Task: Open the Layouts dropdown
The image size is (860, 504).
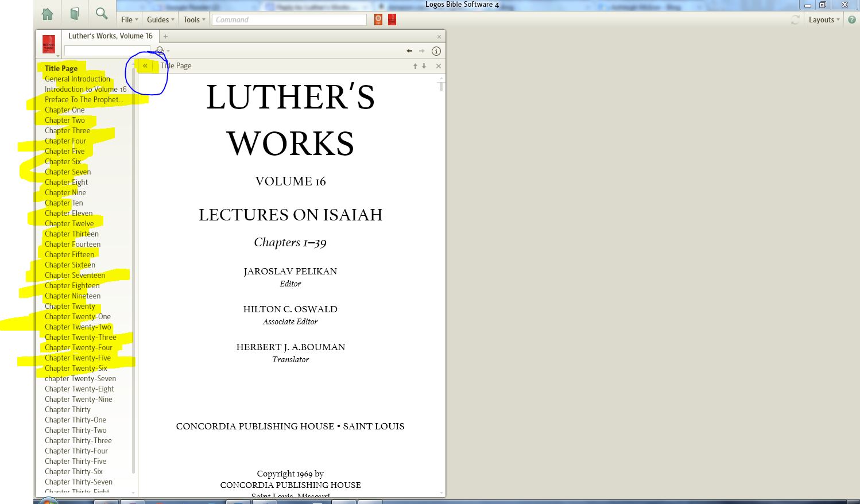Action: (x=824, y=20)
